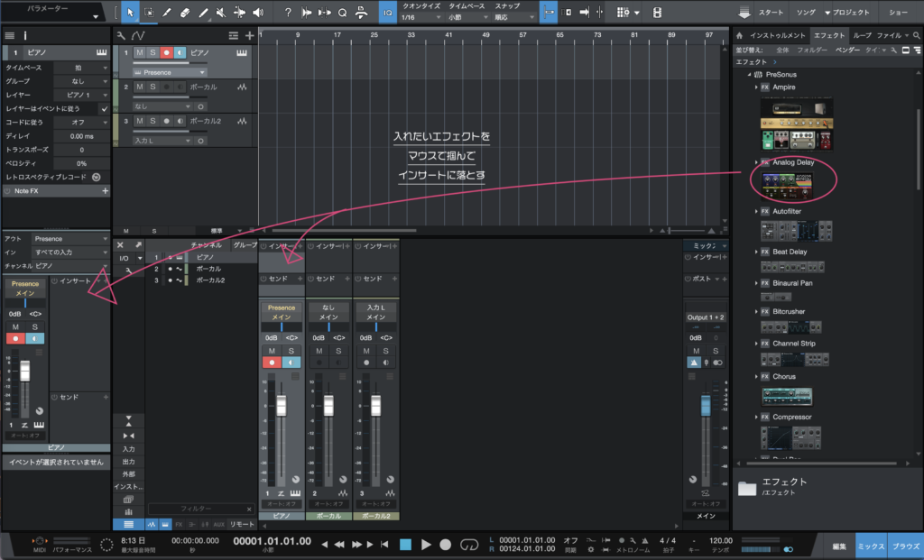This screenshot has width=924, height=560.
Task: Switch to the ループ browser tab
Action: tap(863, 35)
